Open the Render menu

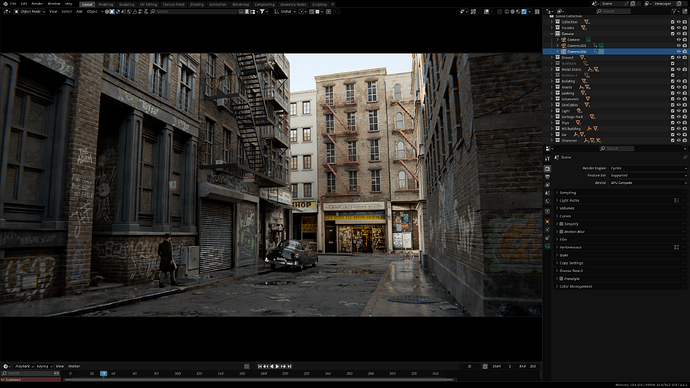pyautogui.click(x=37, y=4)
